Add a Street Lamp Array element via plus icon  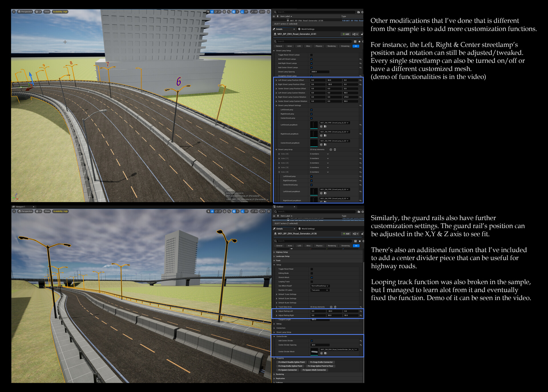331,150
